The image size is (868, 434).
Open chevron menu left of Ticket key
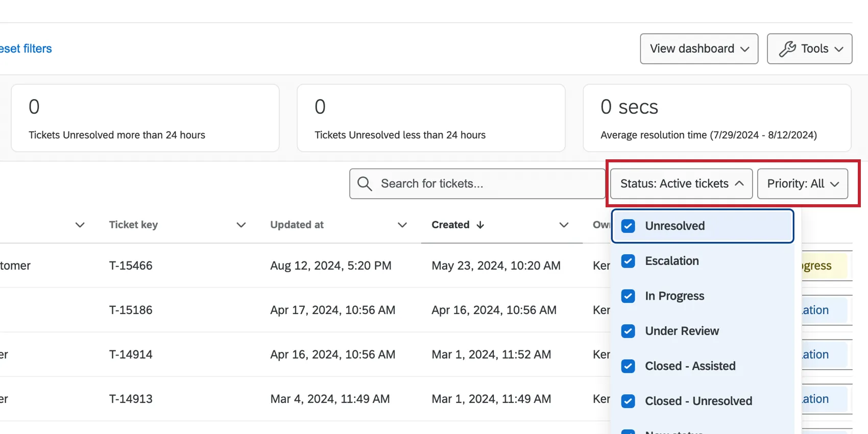coord(80,225)
